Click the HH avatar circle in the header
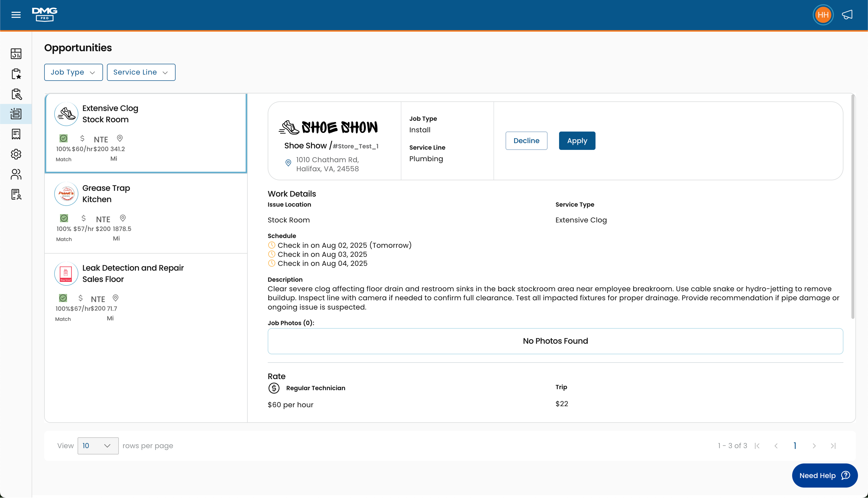 click(823, 14)
